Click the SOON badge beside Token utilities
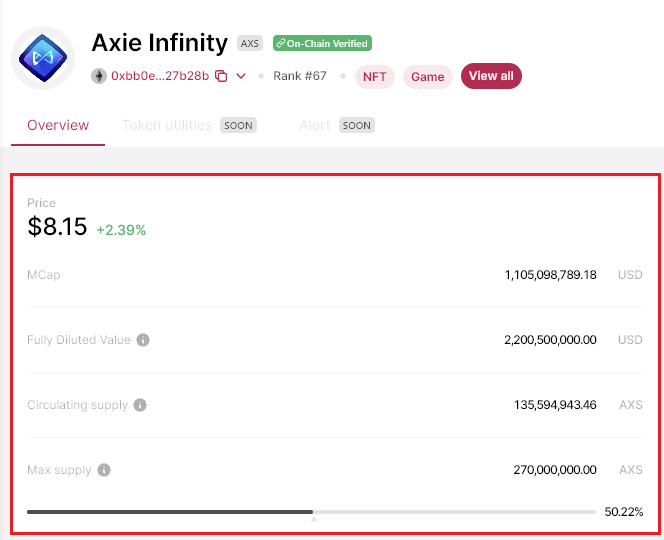Image resolution: width=664 pixels, height=540 pixels. click(x=238, y=125)
